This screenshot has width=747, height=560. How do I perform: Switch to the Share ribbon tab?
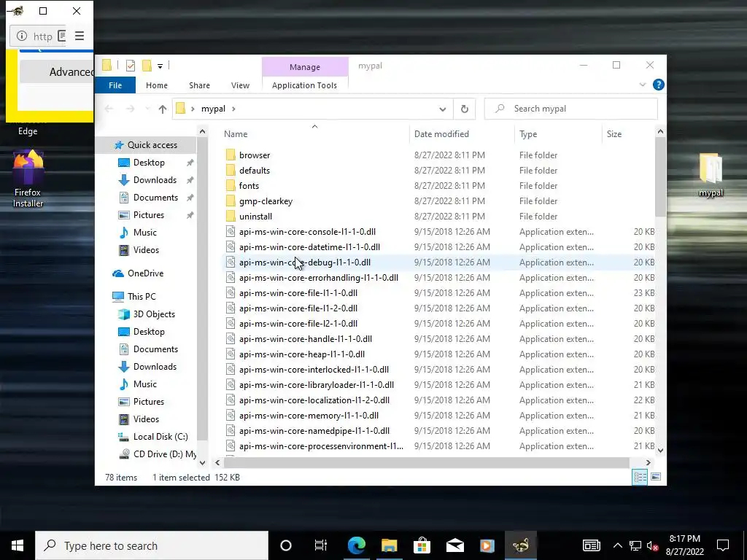pyautogui.click(x=199, y=85)
